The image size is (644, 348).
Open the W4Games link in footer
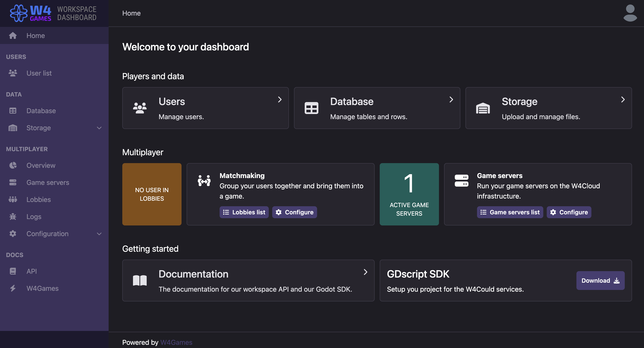176,342
